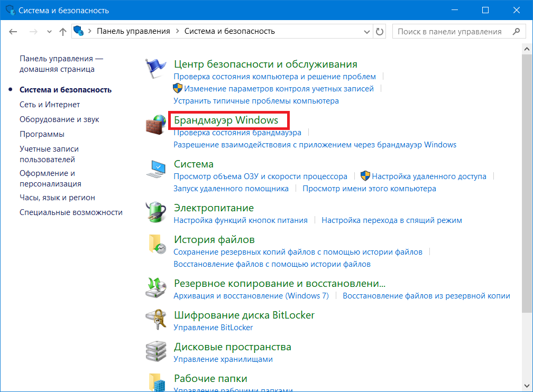Expand chevron after Панель управления in breadcrumb

click(x=178, y=31)
